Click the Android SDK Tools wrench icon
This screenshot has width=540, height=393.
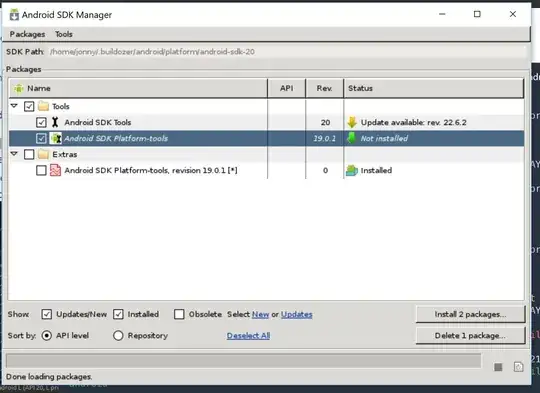[x=55, y=122]
